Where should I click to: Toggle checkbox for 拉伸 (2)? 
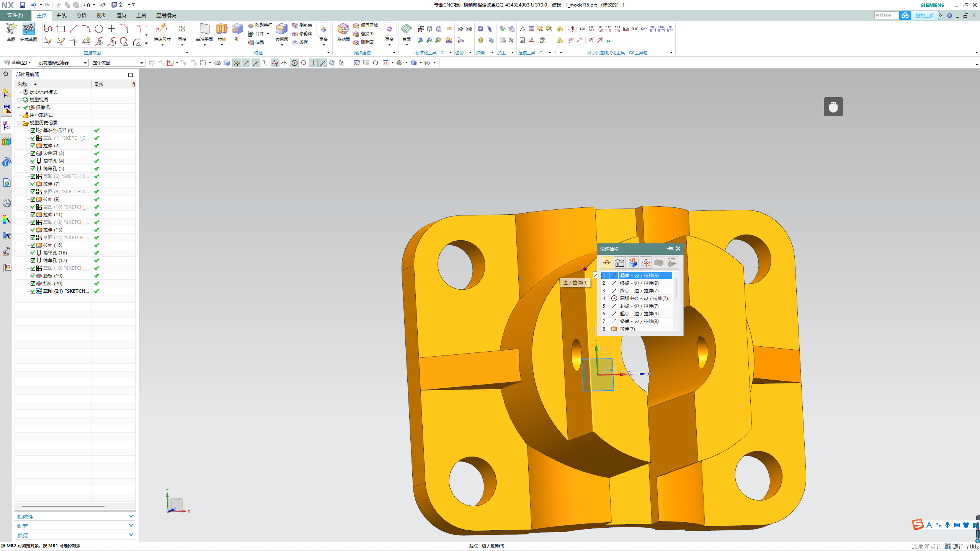tap(33, 146)
